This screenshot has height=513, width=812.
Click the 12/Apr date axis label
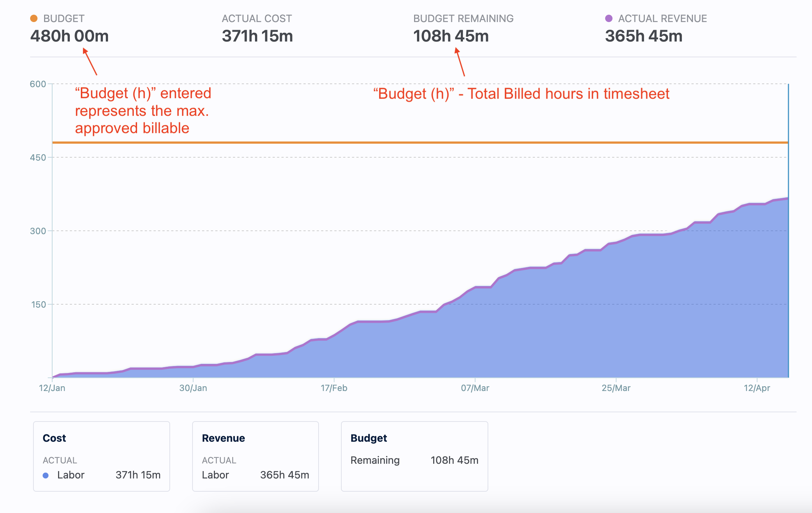757,388
